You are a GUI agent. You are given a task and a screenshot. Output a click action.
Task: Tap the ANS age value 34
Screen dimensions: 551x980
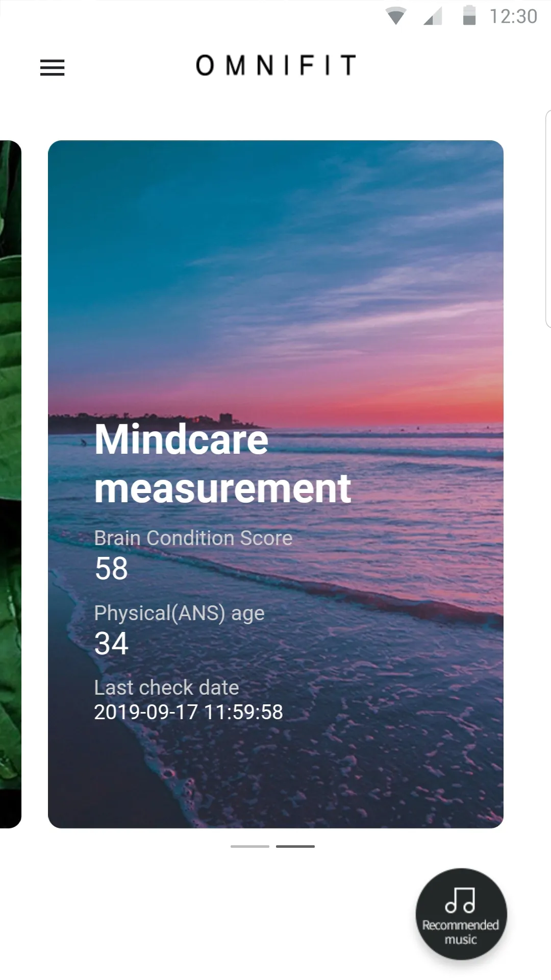click(x=111, y=643)
